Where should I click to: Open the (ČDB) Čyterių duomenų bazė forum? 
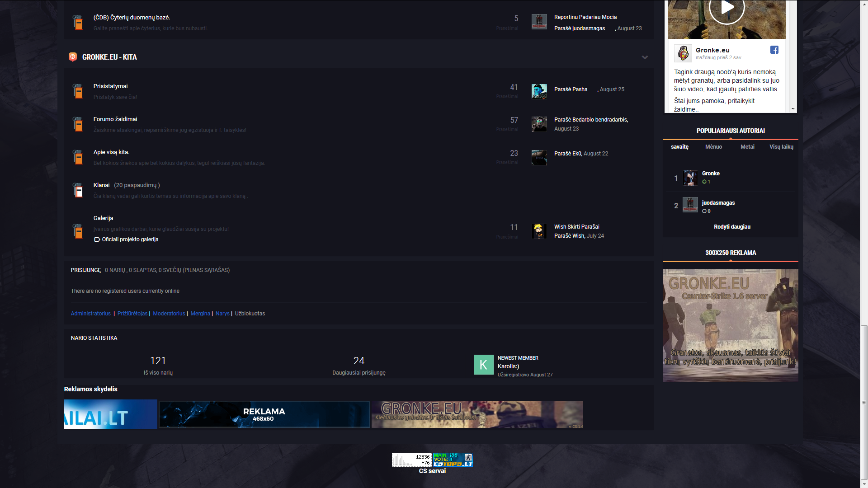[x=132, y=18]
